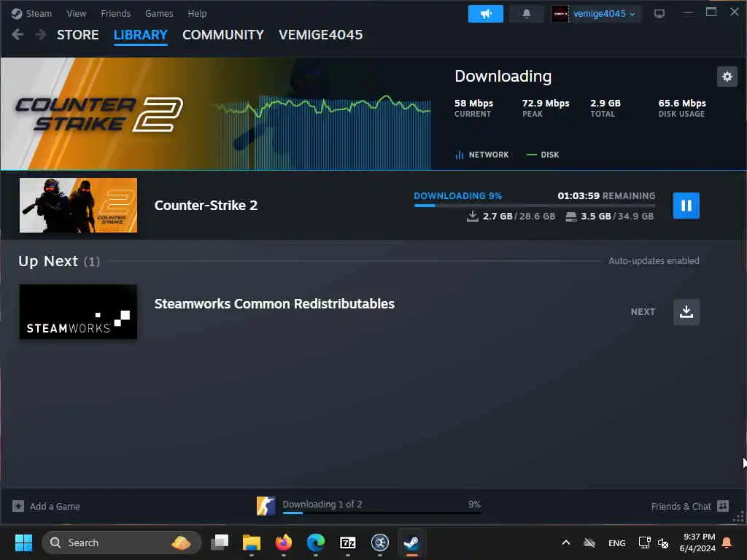Open the taskbar clock and date
The image size is (747, 560).
point(698,542)
